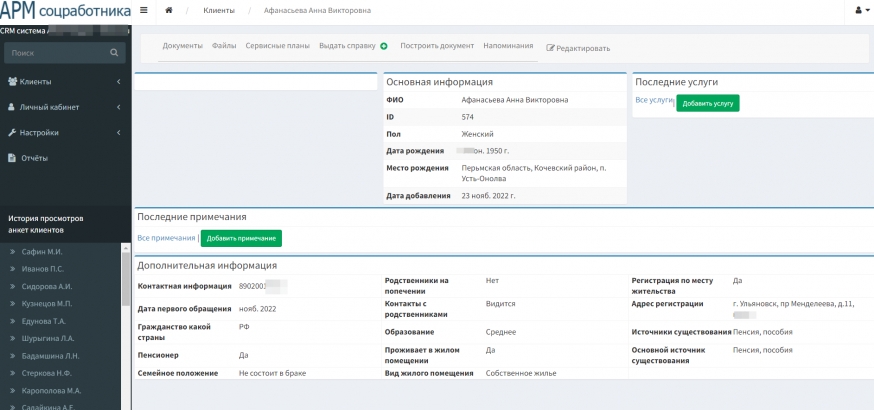874x410 pixels.
Task: Open Карополова М.А. from view history
Action: [51, 391]
